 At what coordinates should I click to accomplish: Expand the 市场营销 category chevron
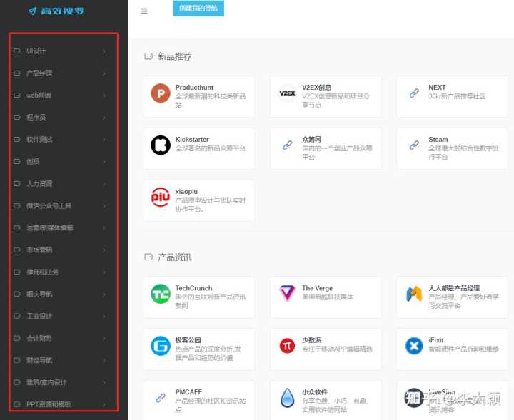(x=104, y=250)
